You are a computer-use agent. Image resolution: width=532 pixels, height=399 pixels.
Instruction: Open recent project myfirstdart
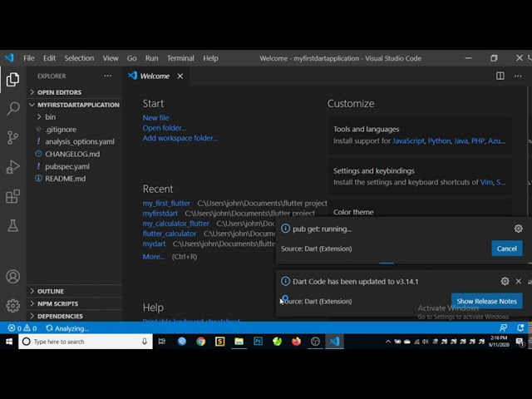tap(160, 214)
